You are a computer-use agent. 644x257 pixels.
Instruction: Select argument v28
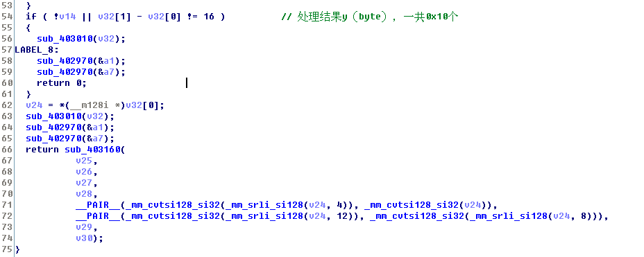84,194
